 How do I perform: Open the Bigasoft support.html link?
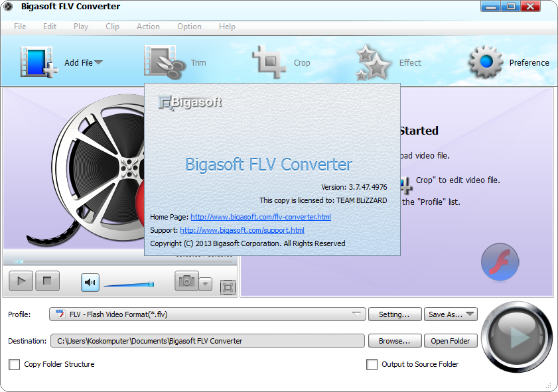242,230
